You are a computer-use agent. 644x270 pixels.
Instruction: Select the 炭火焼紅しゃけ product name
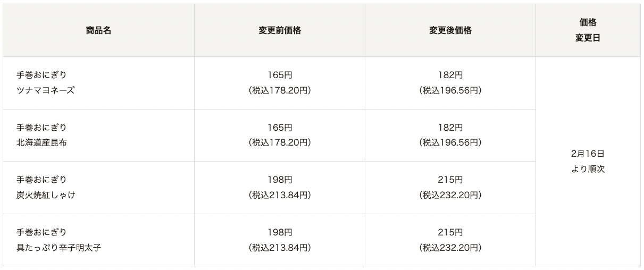pos(46,195)
